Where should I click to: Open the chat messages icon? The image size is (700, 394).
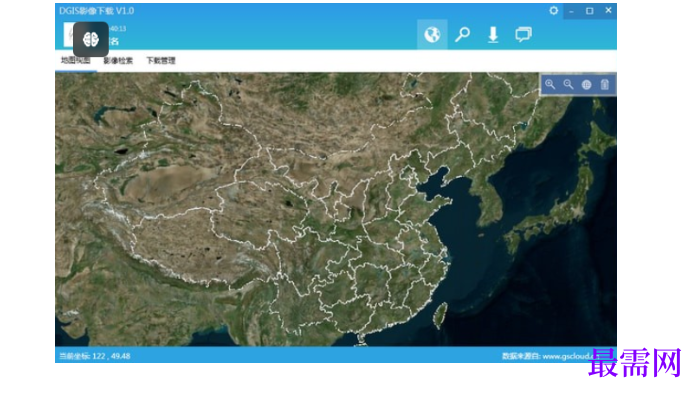click(523, 34)
